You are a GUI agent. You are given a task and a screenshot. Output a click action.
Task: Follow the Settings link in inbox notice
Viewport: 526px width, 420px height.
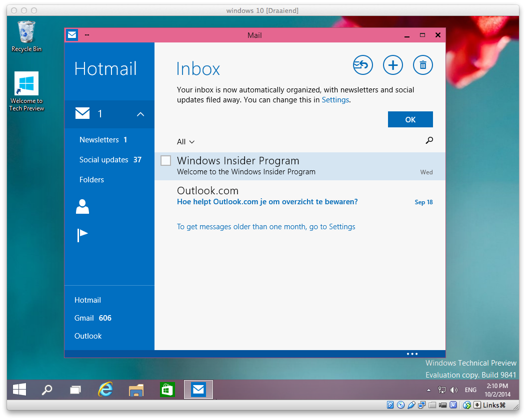335,100
